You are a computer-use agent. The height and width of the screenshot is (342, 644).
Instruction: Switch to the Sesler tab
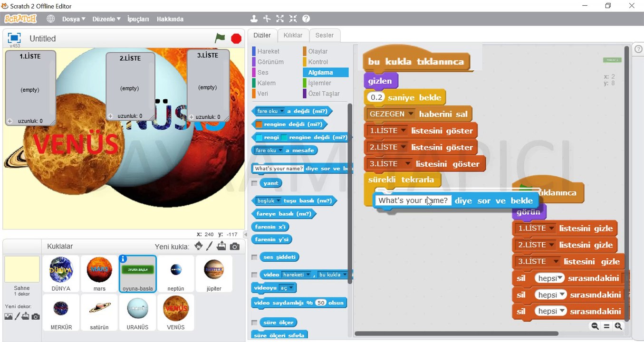pyautogui.click(x=325, y=35)
